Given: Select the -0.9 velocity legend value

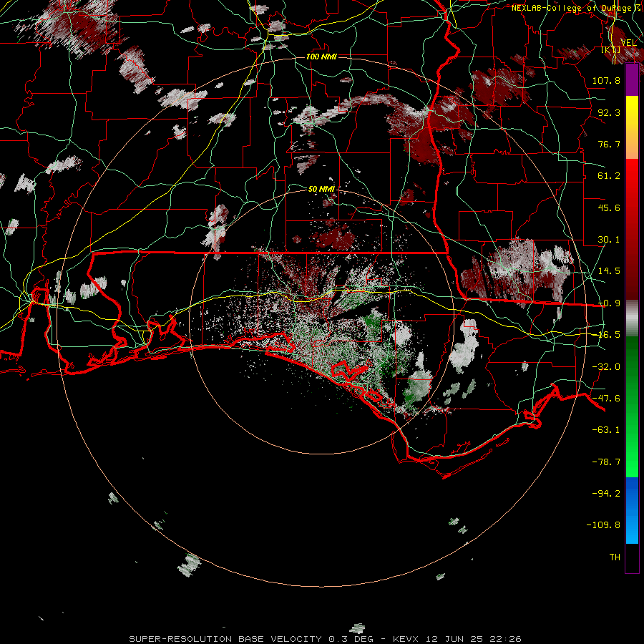Looking at the screenshot, I should (609, 303).
